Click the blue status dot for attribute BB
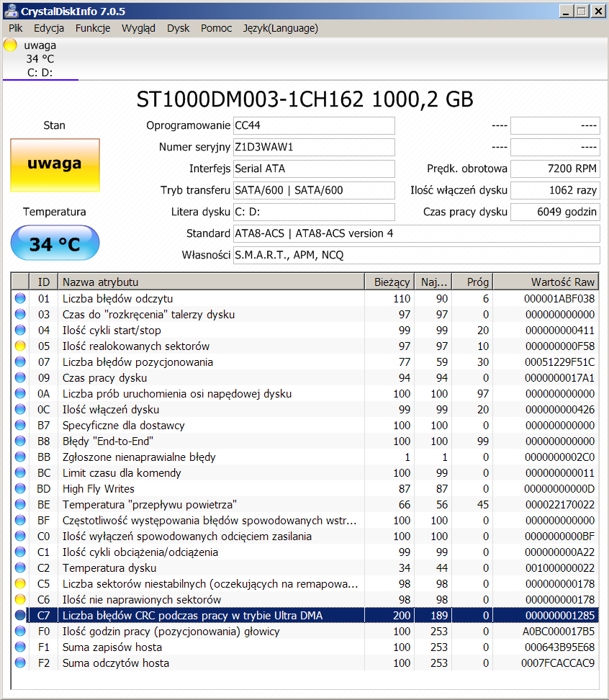609x700 pixels. coord(20,457)
